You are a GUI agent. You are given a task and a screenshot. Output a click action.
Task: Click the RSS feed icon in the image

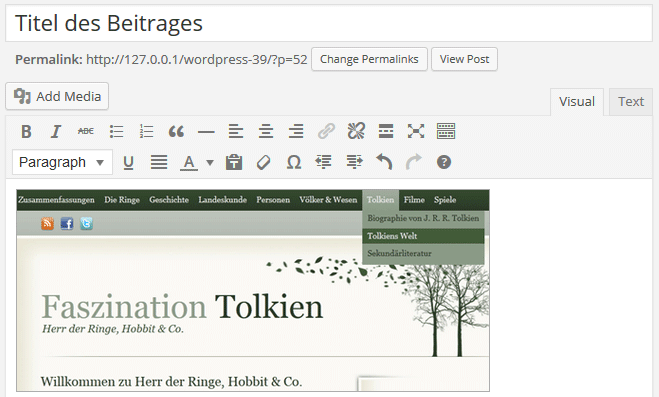click(x=47, y=223)
